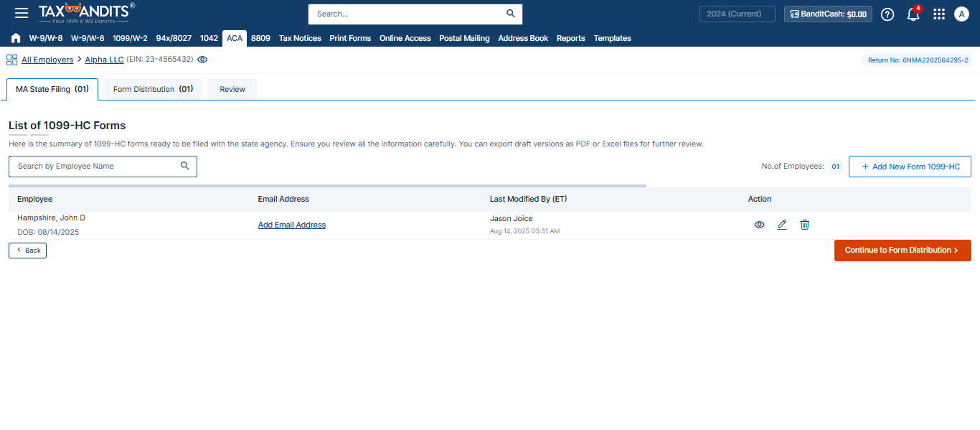Open Reports menu
The height and width of the screenshot is (430, 980).
click(x=571, y=38)
